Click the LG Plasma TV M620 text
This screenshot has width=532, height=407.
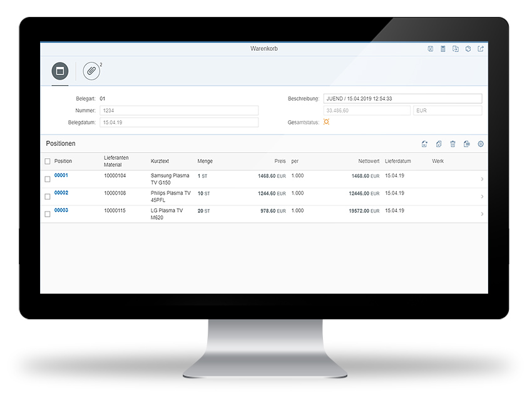click(166, 214)
